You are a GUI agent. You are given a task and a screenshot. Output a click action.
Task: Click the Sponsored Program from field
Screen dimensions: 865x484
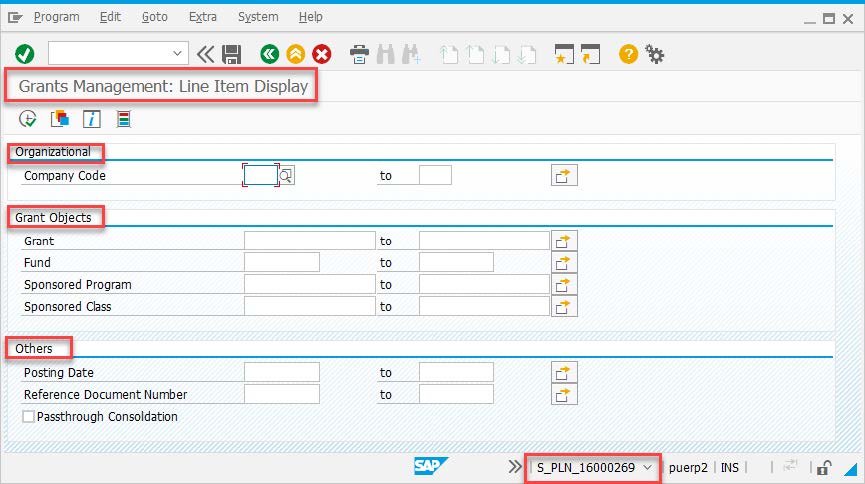click(309, 284)
